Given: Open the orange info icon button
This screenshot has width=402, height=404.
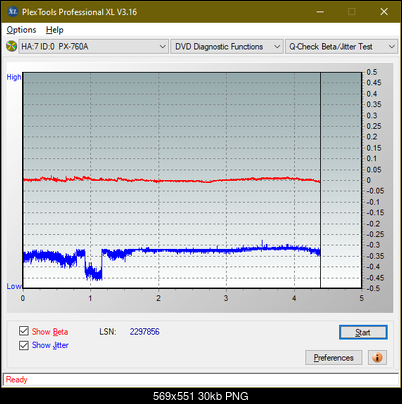Looking at the screenshot, I should click(377, 358).
